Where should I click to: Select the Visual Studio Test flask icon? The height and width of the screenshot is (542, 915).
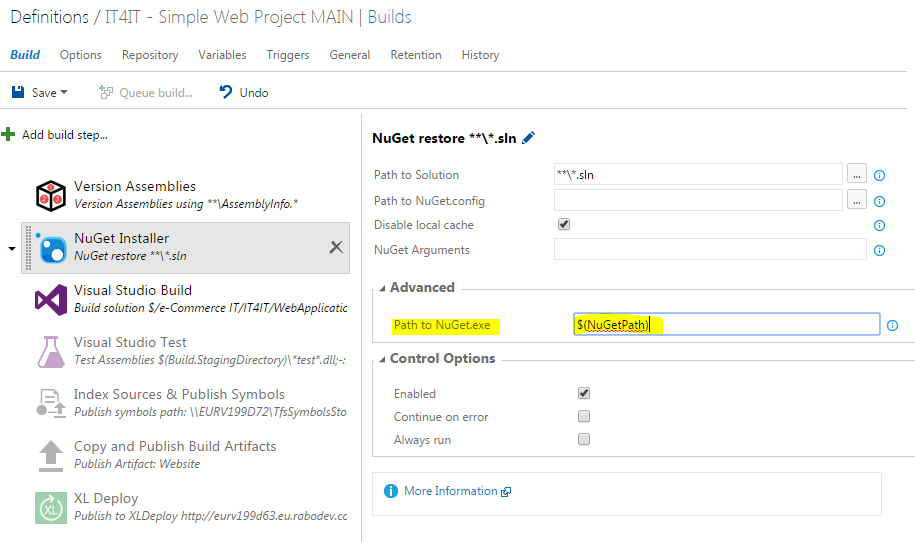coord(51,352)
